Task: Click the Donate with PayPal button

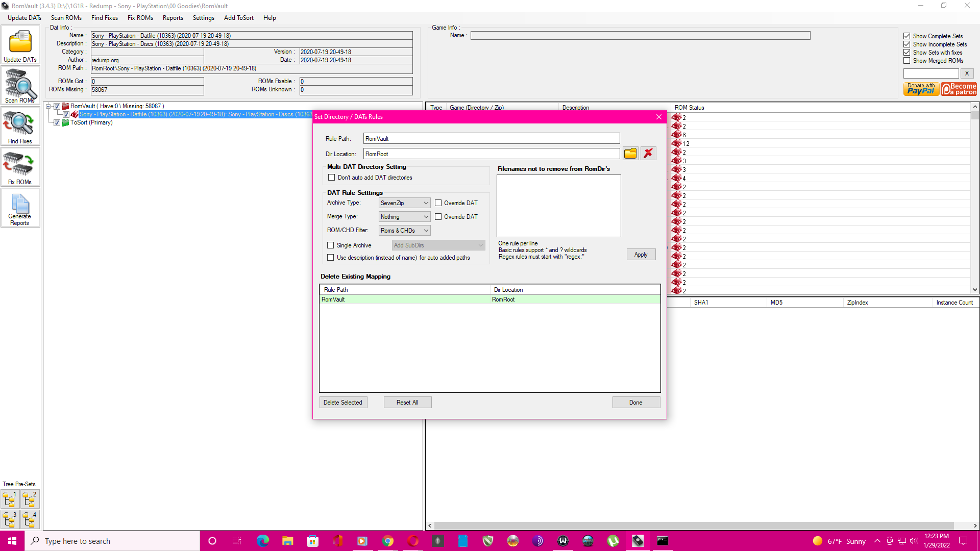Action: pos(921,89)
